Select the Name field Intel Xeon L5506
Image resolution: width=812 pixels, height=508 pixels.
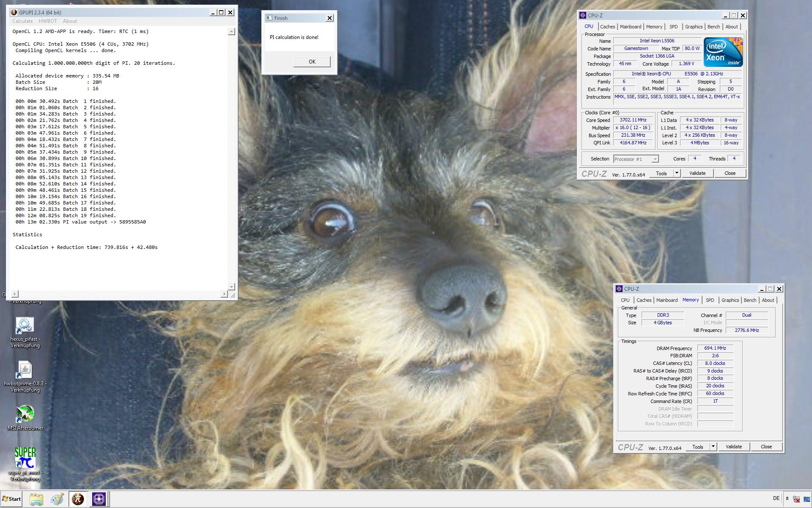[657, 41]
